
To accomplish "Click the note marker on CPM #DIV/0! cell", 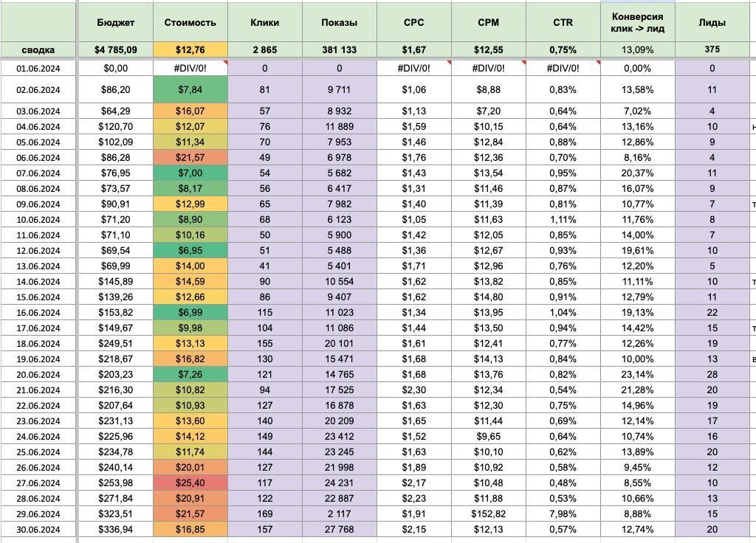I will pos(523,62).
